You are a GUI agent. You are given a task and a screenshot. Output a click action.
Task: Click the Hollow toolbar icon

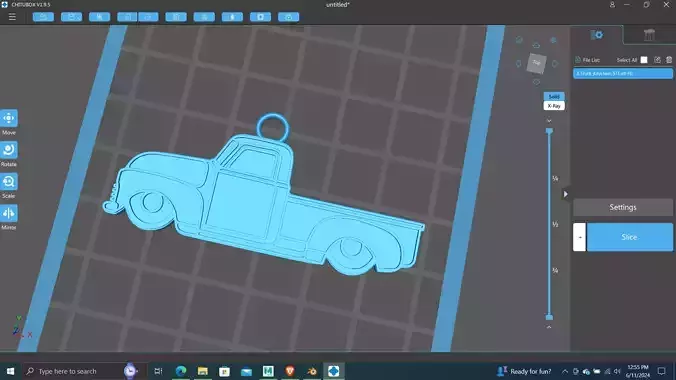coord(204,17)
